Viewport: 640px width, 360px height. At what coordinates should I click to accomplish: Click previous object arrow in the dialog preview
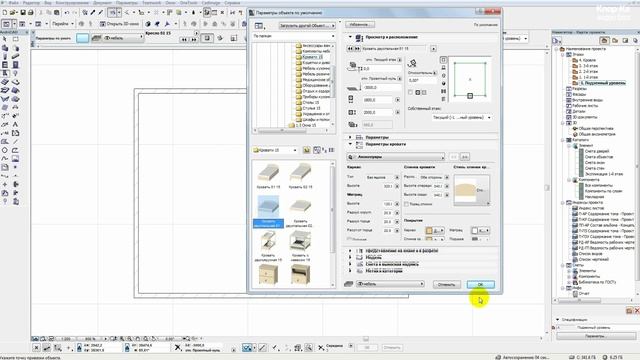point(350,49)
